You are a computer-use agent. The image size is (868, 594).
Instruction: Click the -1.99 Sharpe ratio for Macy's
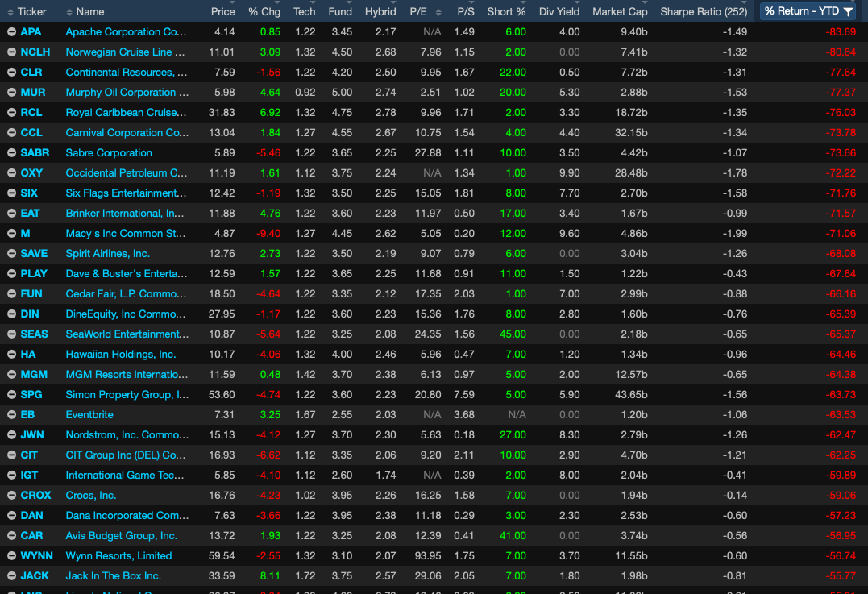pyautogui.click(x=734, y=234)
